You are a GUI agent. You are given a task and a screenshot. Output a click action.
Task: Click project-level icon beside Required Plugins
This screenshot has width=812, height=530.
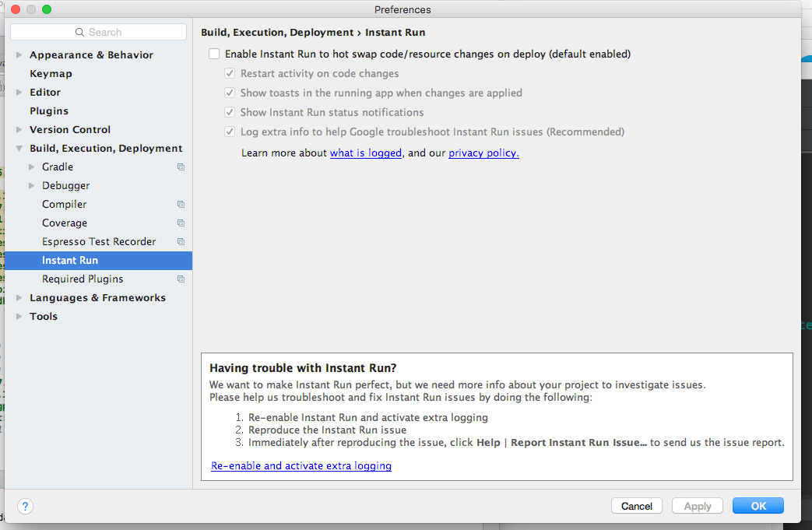point(181,279)
